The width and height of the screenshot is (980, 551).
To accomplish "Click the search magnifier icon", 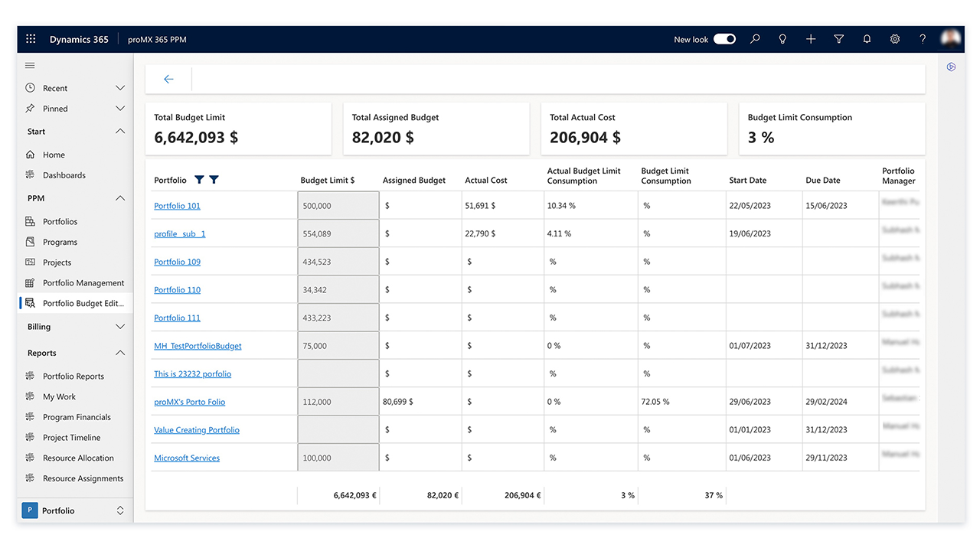I will pos(755,39).
